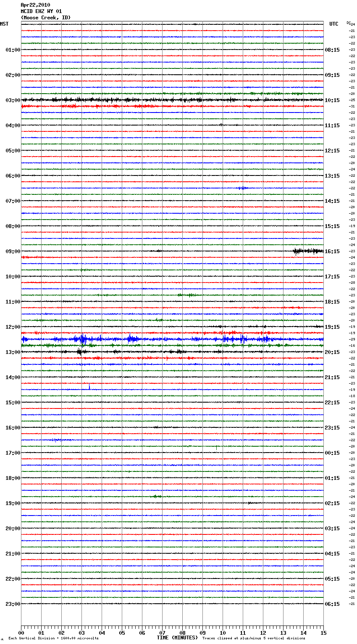The image size is (357, 644).
Task: Click the 16:00 MST time label
Action: coord(13,428)
